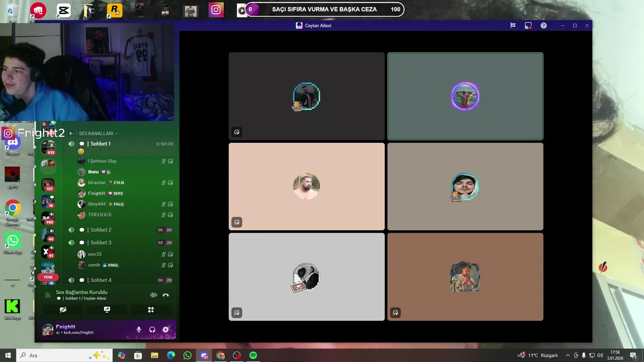Image resolution: width=644 pixels, height=362 pixels.
Task: Open server with 42 notifications badge
Action: point(48,235)
